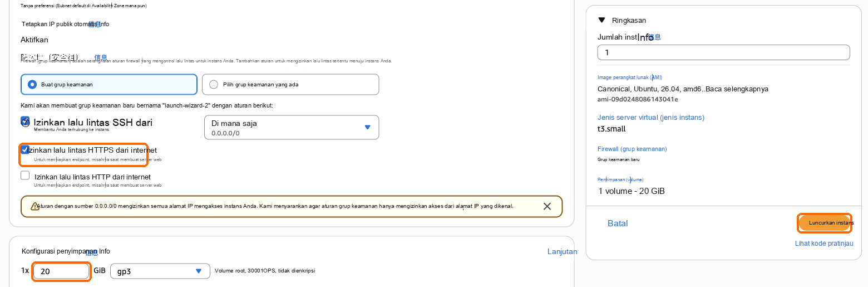Click the 'Volume root, 3000 IOPS, tidak dienkripsi' text

[265, 271]
